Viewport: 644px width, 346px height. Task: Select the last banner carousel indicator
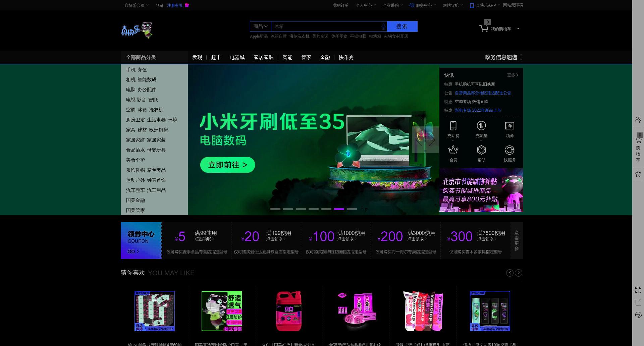[x=352, y=209]
